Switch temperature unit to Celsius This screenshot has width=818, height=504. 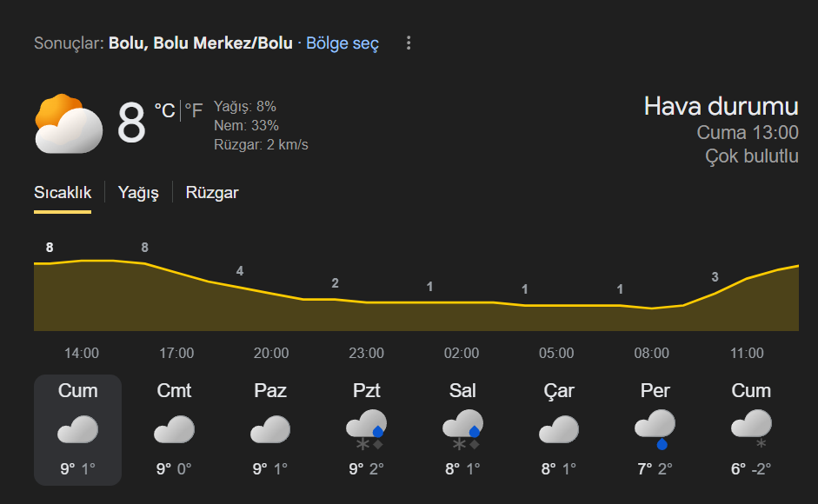[164, 110]
